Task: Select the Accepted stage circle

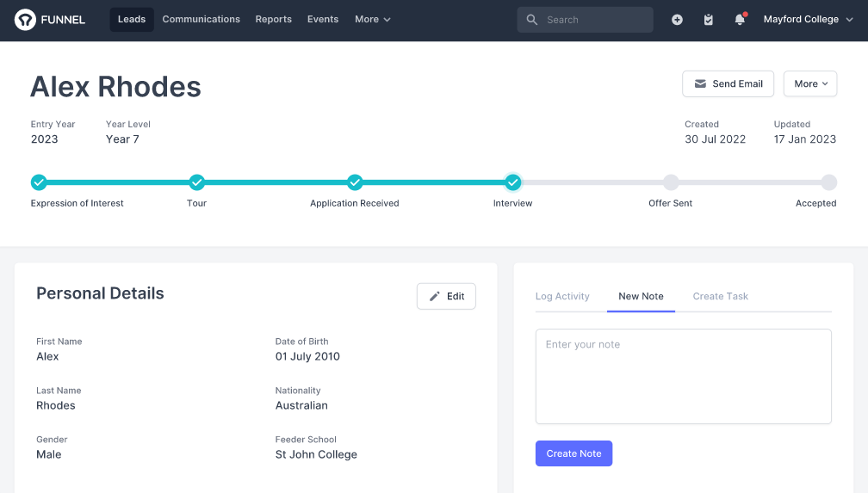Action: click(x=828, y=182)
